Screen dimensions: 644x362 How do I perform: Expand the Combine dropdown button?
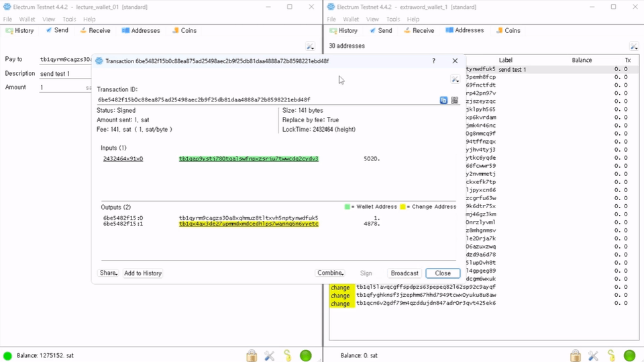(330, 273)
